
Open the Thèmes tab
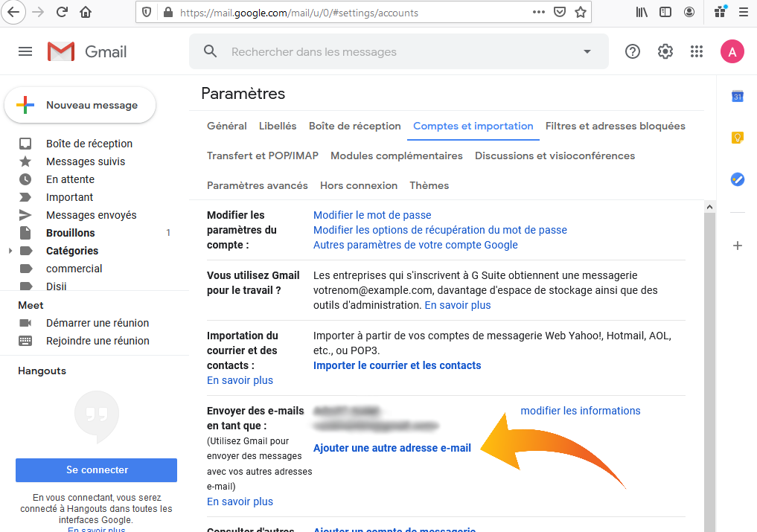tap(429, 185)
